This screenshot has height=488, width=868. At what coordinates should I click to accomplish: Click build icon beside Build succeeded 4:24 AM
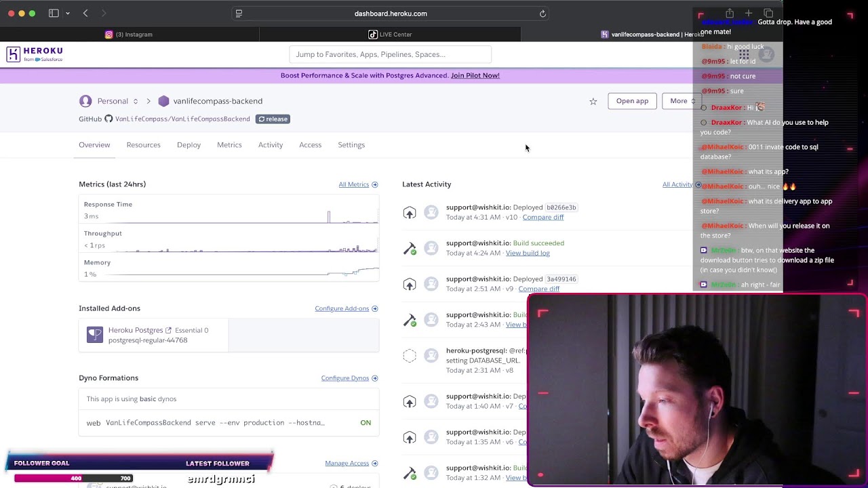tap(410, 248)
